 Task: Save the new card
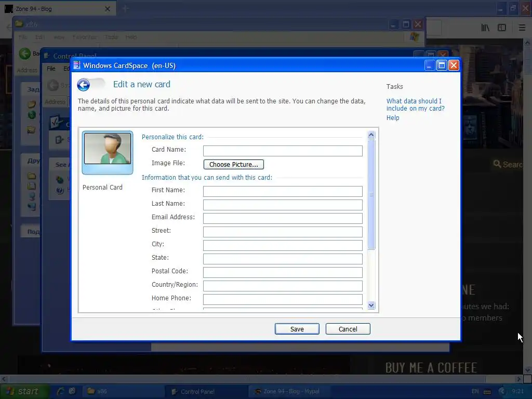(x=297, y=329)
